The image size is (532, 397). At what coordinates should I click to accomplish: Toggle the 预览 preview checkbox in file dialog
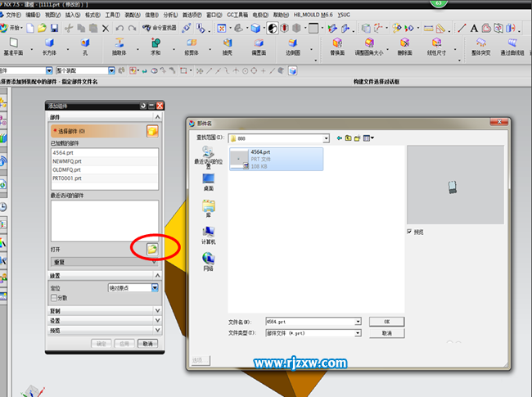coord(411,232)
